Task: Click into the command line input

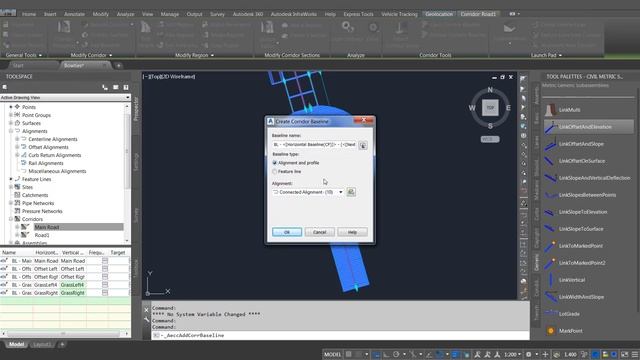Action: pos(340,335)
